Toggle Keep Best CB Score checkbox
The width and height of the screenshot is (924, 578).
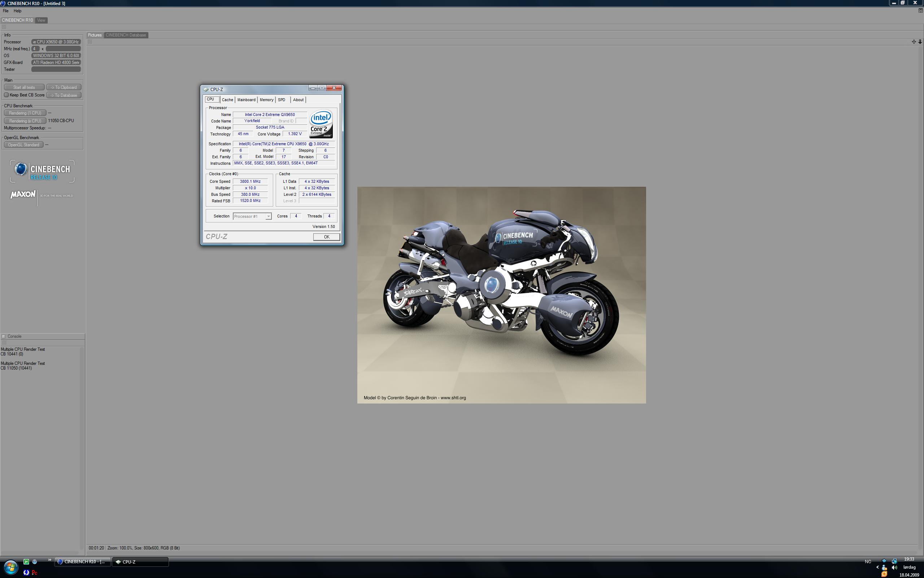(6, 95)
